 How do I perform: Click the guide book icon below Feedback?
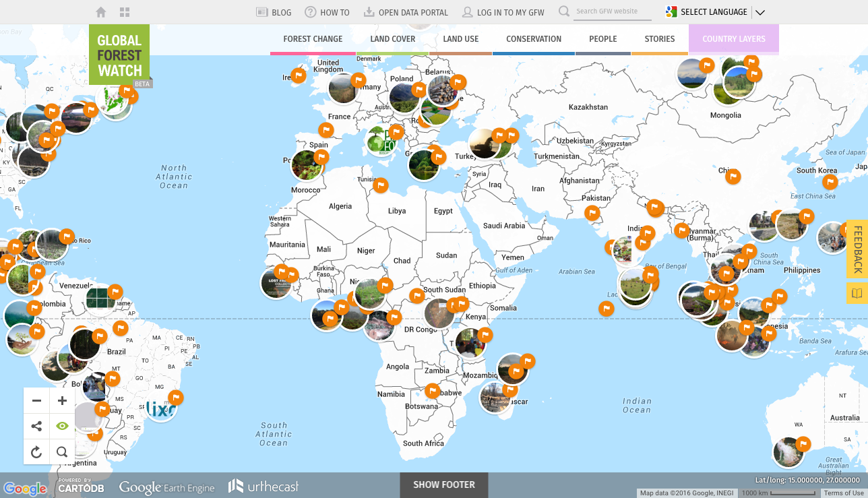coord(857,293)
